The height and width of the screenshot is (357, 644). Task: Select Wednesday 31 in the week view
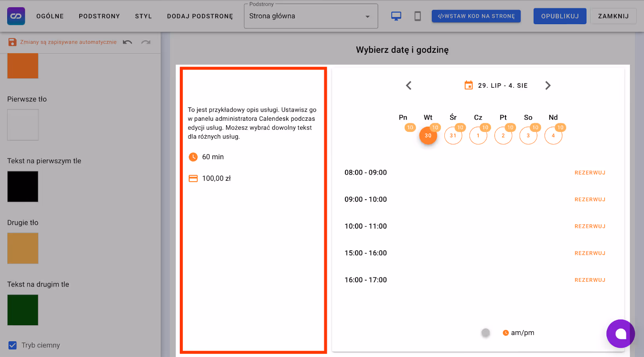tap(453, 136)
